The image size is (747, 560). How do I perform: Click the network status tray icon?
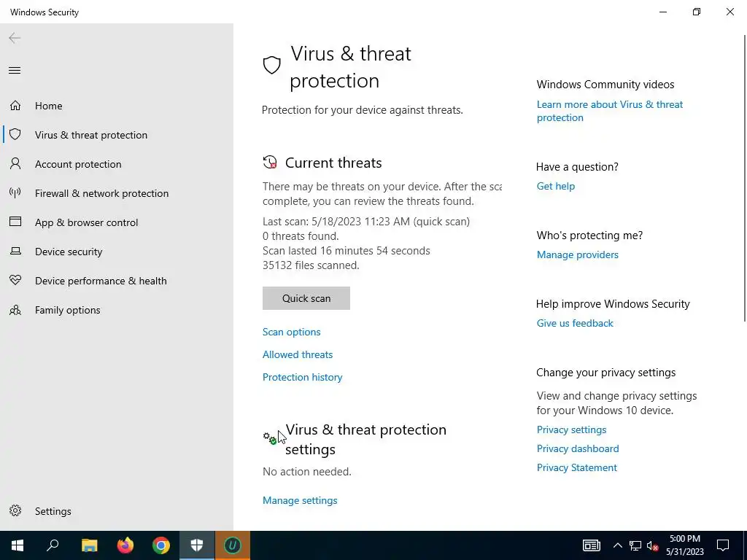tap(635, 545)
